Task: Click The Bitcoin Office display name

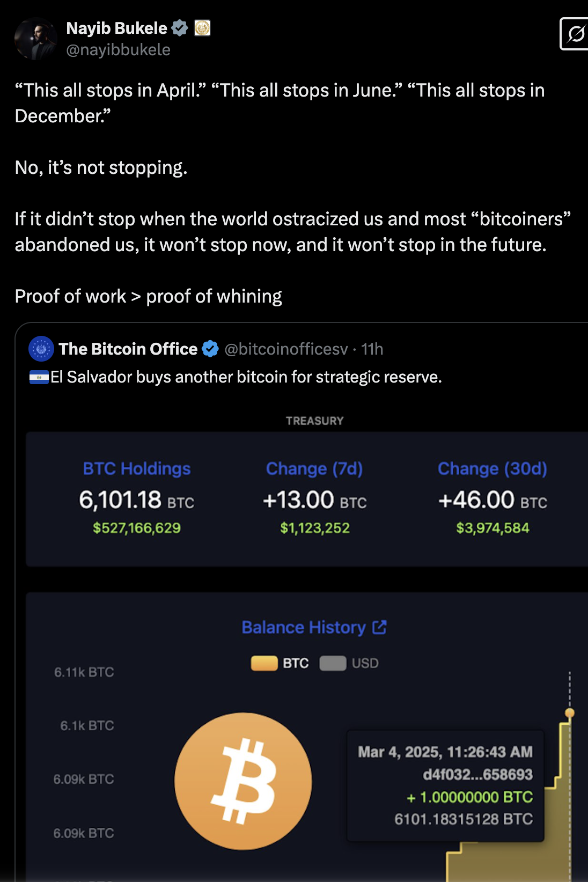Action: coord(128,349)
